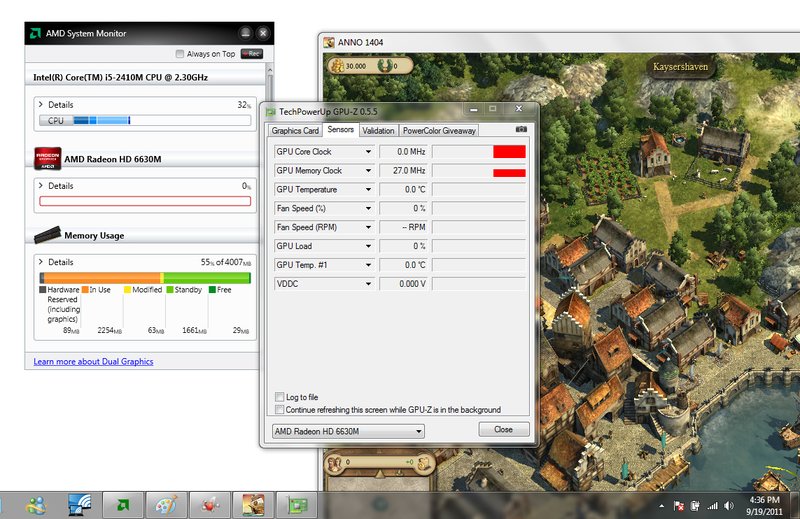Click the taskbar clock showing 4:36 PM

point(764,505)
